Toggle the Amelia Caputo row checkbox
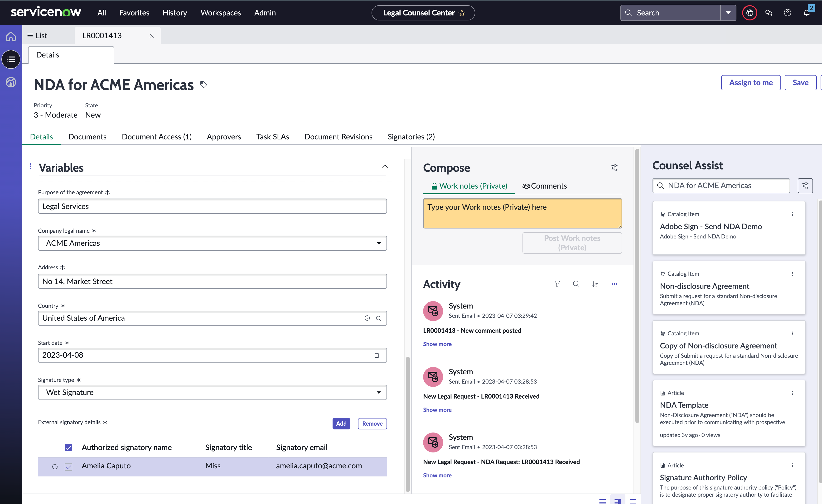The image size is (822, 504). [x=68, y=467]
